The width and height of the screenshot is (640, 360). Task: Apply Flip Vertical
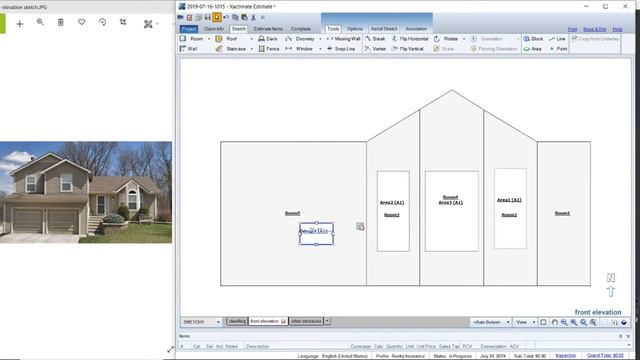pos(407,49)
